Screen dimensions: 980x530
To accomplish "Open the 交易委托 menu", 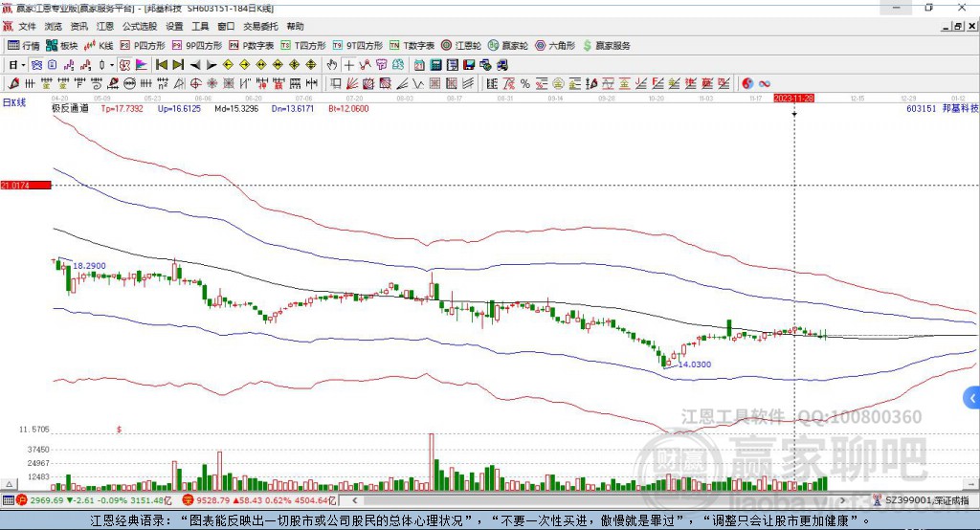I will click(x=260, y=26).
